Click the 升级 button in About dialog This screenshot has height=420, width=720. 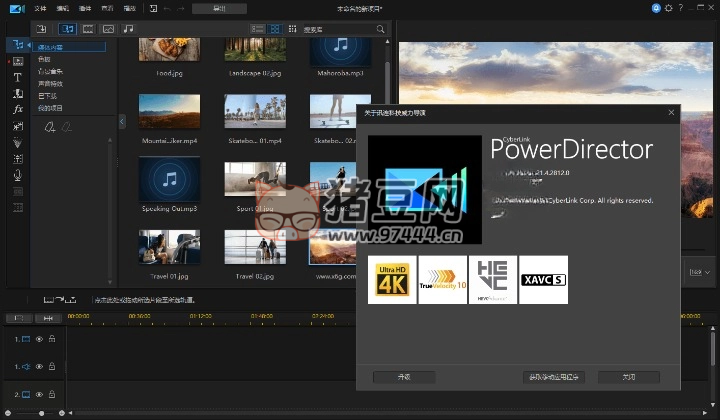403,377
